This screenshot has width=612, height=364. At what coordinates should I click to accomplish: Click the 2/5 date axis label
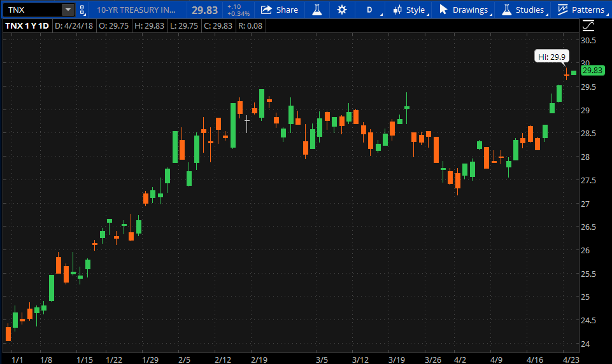point(184,360)
